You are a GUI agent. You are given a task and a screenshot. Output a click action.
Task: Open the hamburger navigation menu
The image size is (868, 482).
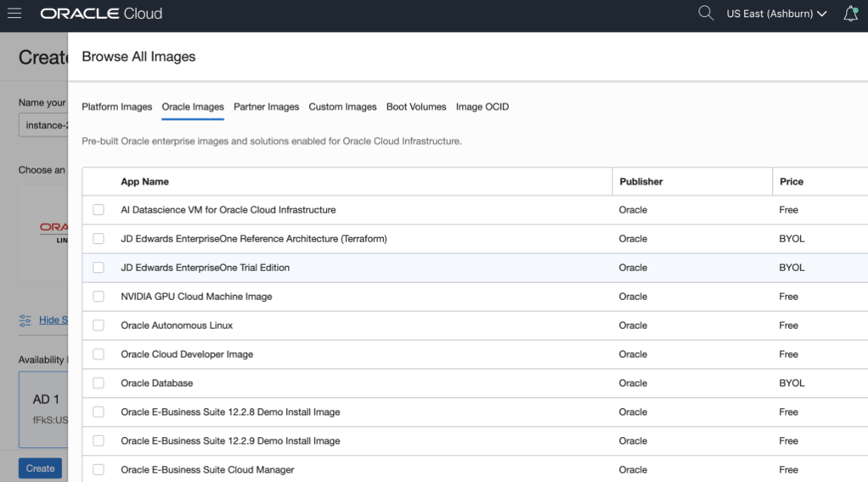click(x=14, y=14)
